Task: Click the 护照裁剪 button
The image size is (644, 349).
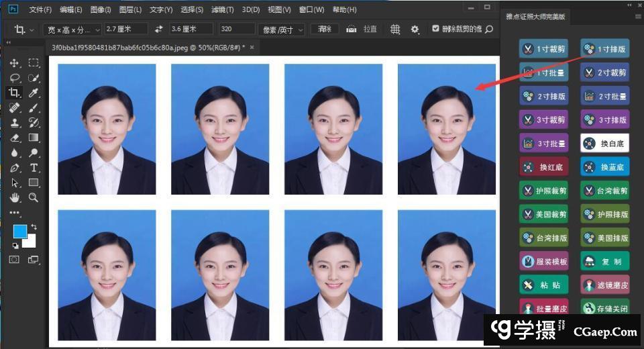Action: (x=544, y=191)
